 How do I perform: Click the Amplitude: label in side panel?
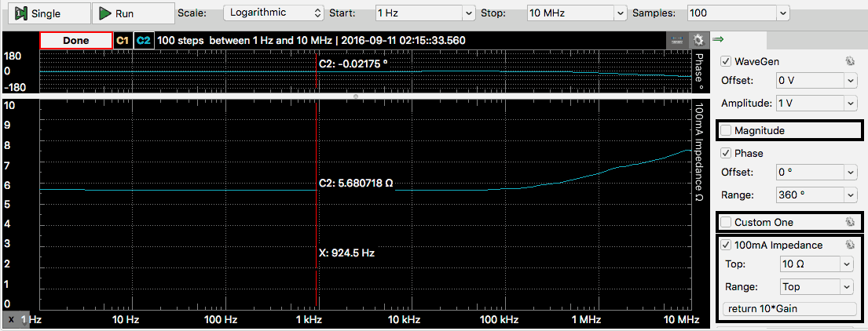pyautogui.click(x=745, y=104)
